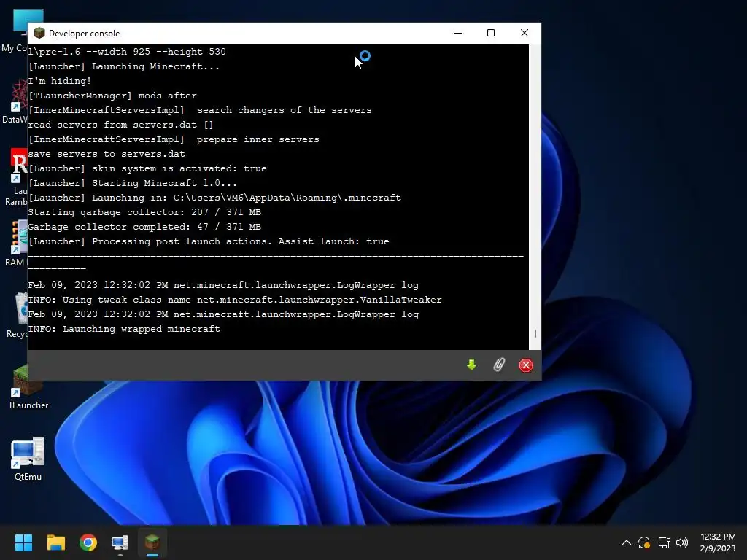
Task: Click the 'Starting Minecraft 1.0...' log line
Action: pos(133,183)
